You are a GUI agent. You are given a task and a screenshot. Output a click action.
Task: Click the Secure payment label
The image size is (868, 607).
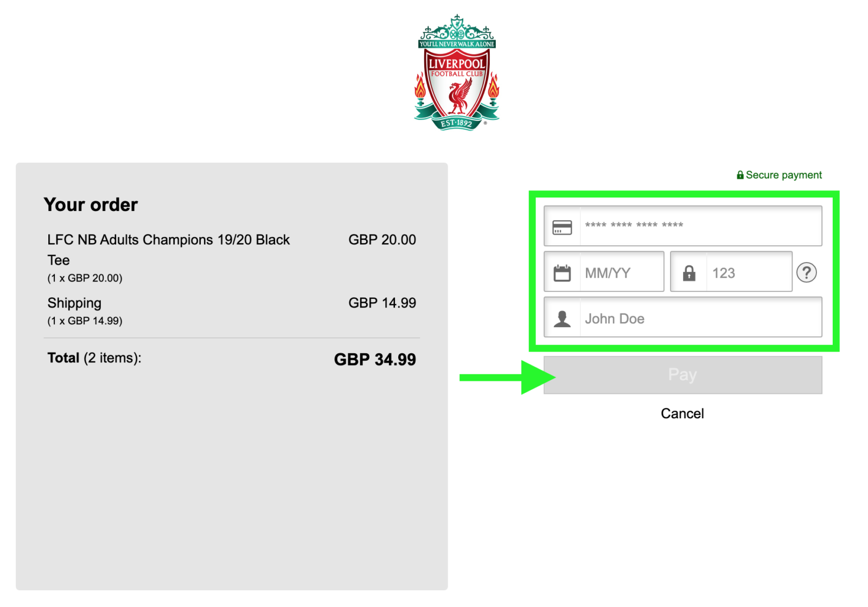[784, 175]
